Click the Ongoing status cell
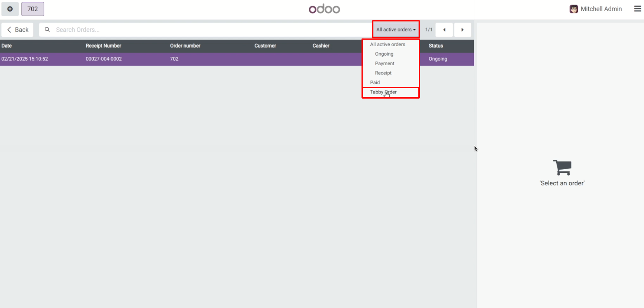This screenshot has width=644, height=308. pos(438,59)
